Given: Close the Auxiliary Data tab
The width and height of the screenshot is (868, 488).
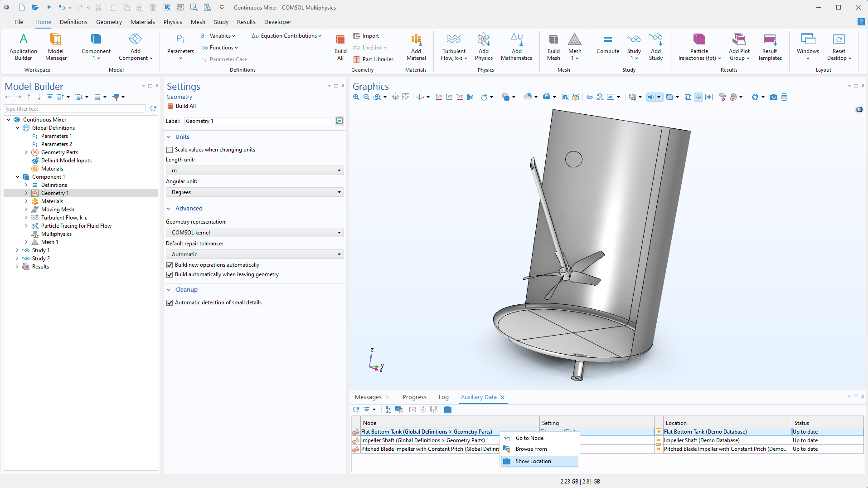Looking at the screenshot, I should pyautogui.click(x=502, y=397).
